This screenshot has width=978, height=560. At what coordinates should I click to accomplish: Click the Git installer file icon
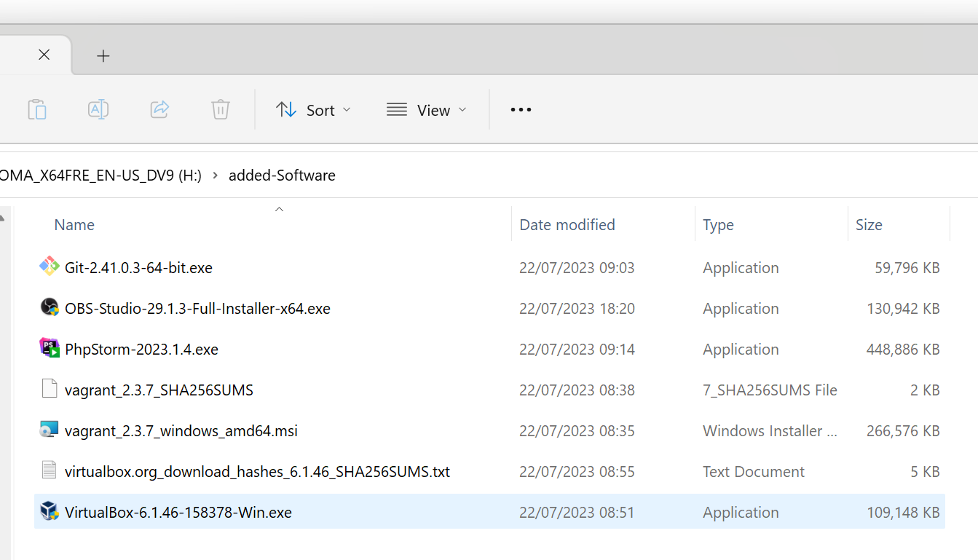point(49,267)
